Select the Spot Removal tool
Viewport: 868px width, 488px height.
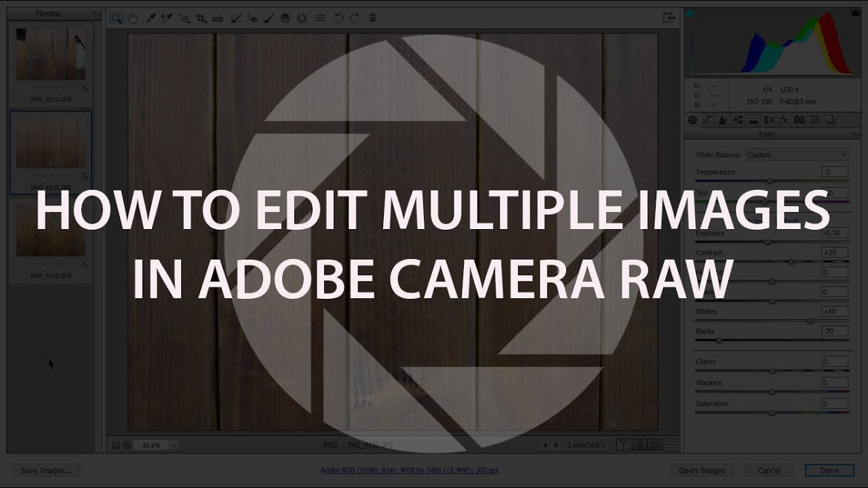point(235,18)
